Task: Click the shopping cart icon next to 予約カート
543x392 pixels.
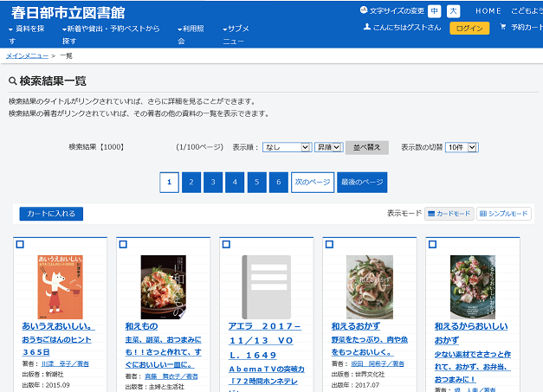Action: pos(503,27)
